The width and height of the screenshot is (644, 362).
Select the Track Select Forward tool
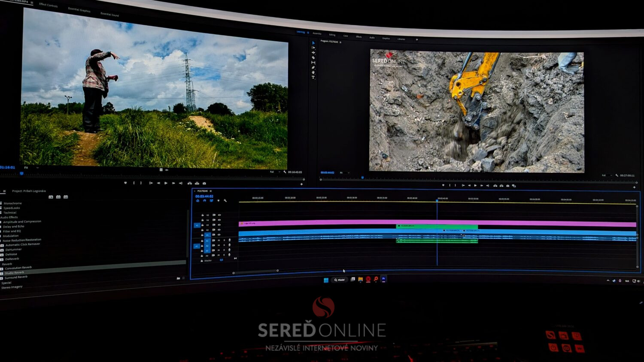tap(313, 48)
